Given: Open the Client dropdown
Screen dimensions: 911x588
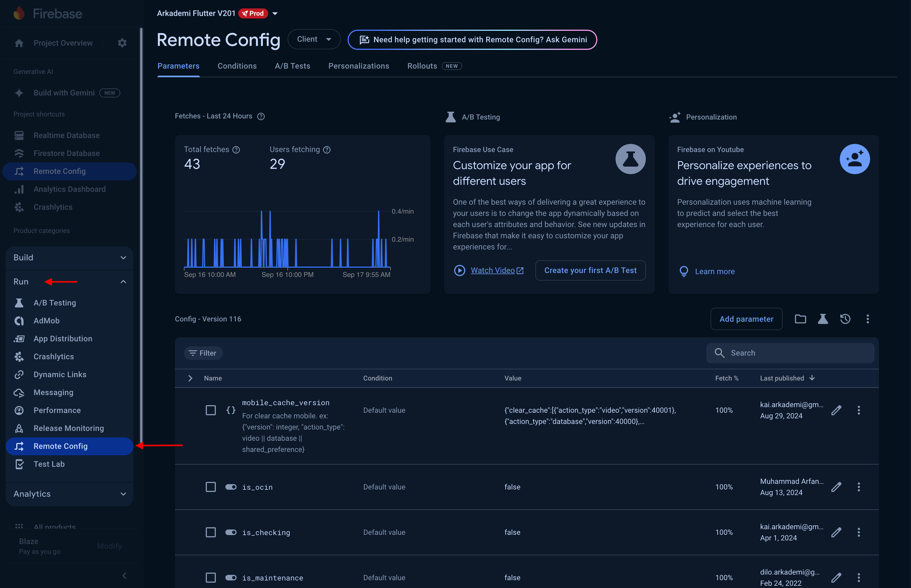Looking at the screenshot, I should pos(314,39).
